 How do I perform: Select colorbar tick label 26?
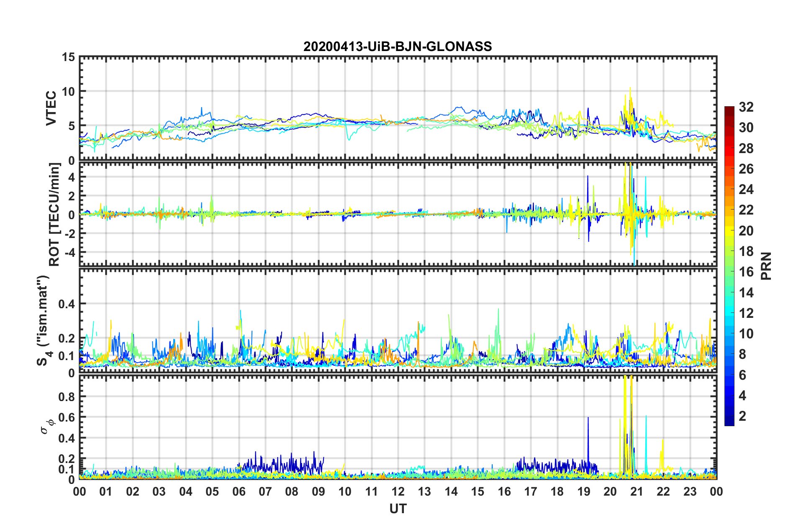pos(746,169)
